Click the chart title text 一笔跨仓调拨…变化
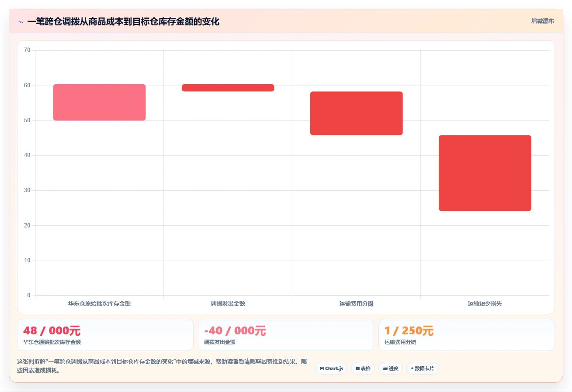The height and width of the screenshot is (392, 572). coord(123,22)
